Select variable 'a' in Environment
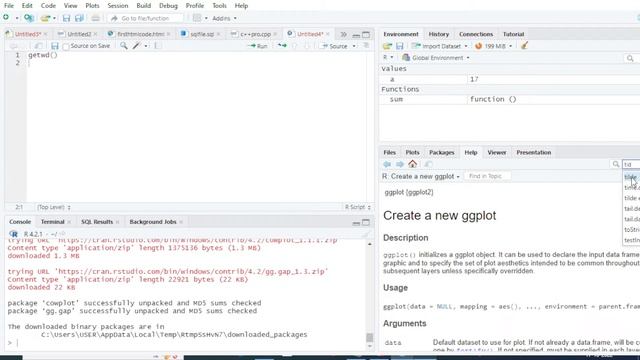The width and height of the screenshot is (640, 360). point(510,79)
